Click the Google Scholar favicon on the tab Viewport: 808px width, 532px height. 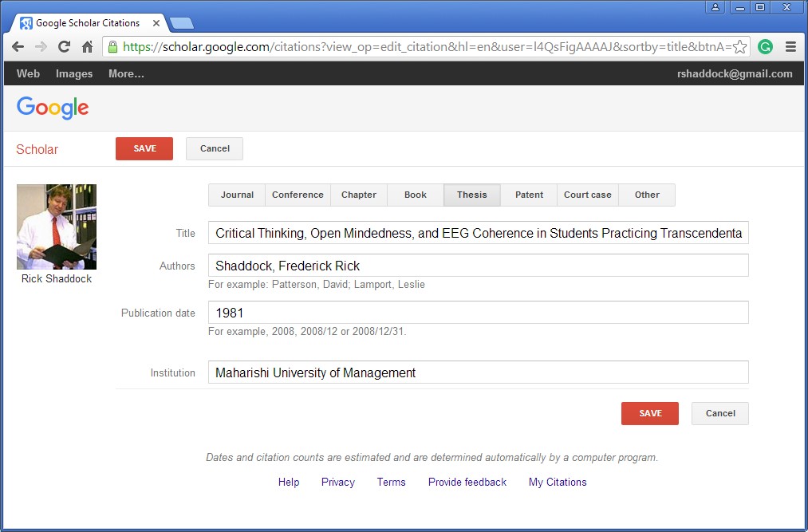coord(26,23)
